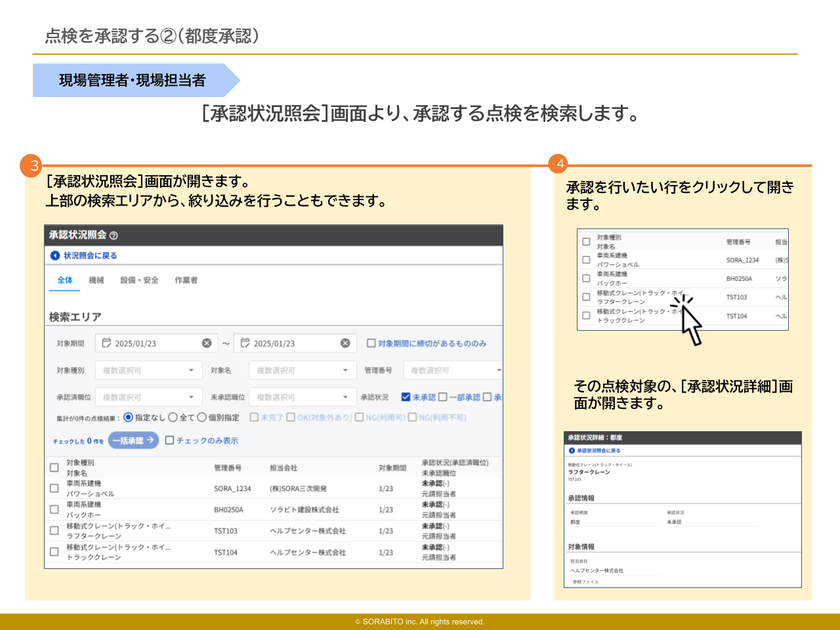Clear the second date with its × icon
840x630 pixels.
point(345,342)
